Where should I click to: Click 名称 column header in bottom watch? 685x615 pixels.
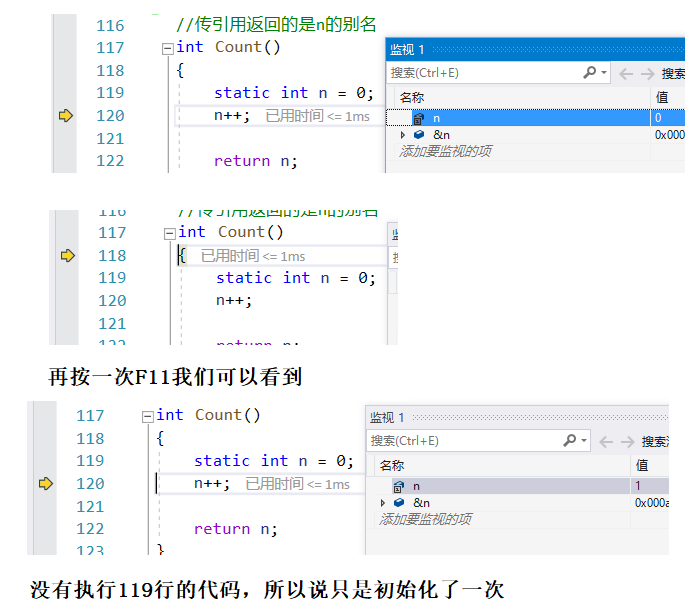pyautogui.click(x=391, y=465)
